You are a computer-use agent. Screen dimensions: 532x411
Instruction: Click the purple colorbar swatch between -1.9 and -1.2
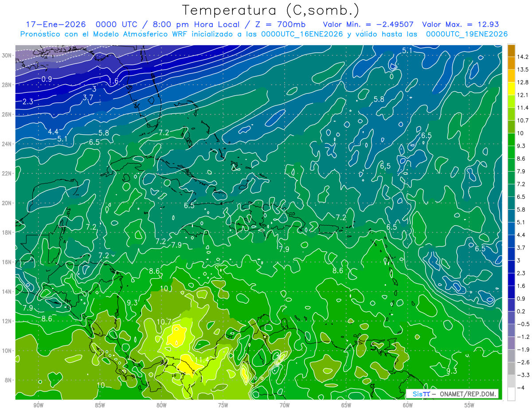pyautogui.click(x=511, y=343)
